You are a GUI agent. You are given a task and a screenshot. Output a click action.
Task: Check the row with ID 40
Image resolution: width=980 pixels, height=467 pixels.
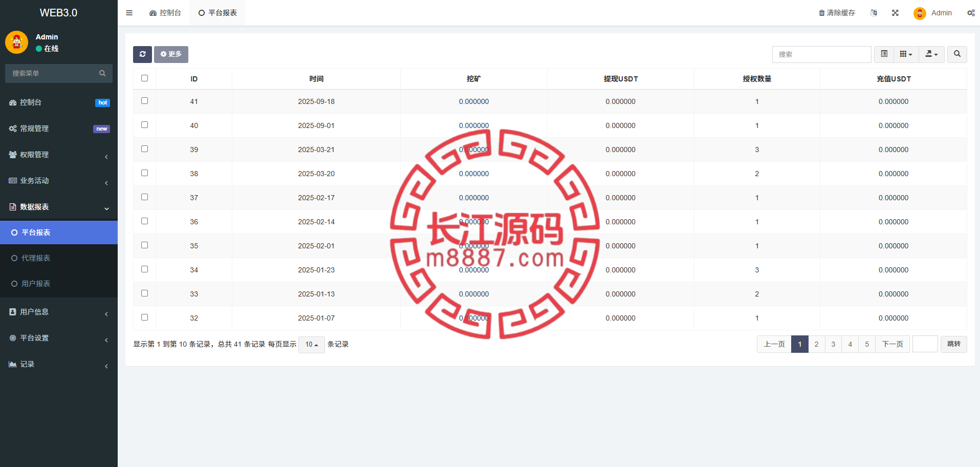coord(144,125)
